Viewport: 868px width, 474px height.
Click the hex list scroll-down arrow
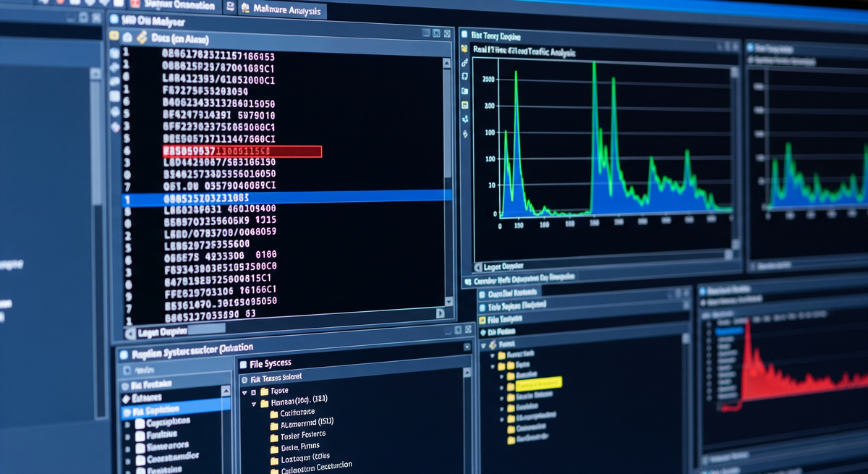(x=448, y=300)
